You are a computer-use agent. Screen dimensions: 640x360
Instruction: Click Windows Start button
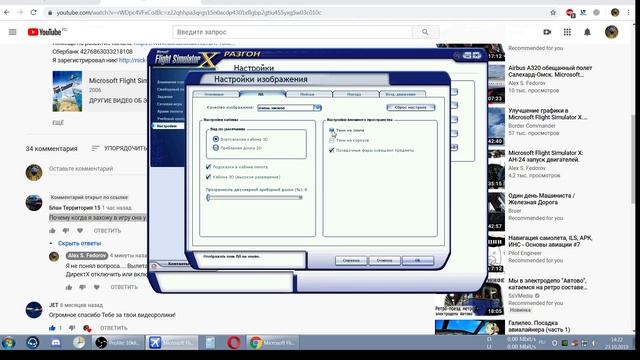(x=9, y=342)
